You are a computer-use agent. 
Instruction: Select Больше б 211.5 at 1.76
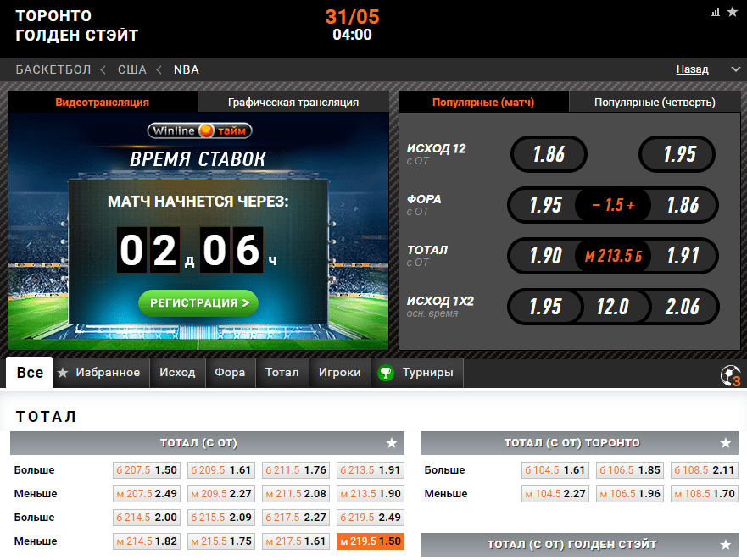(296, 470)
